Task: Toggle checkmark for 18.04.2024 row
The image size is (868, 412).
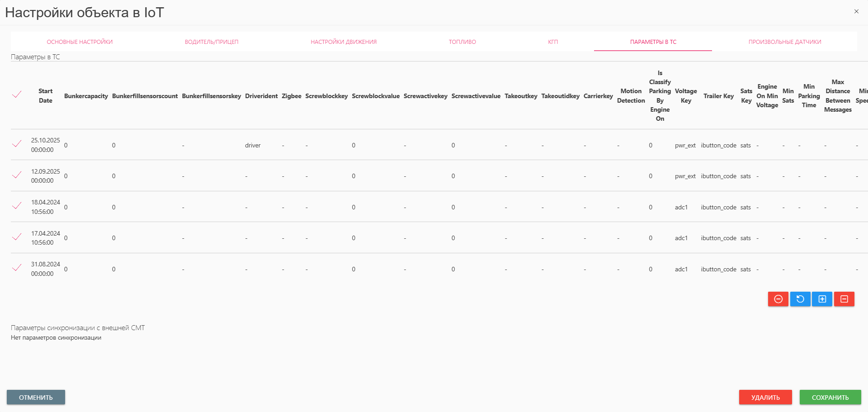Action: click(x=17, y=206)
